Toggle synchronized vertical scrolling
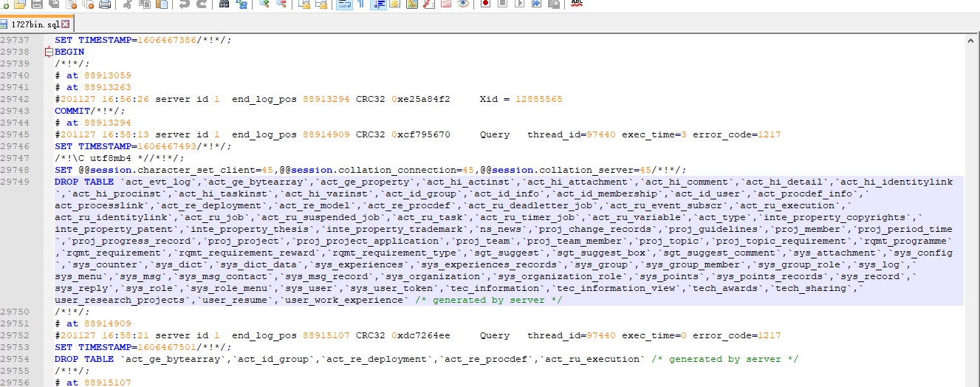Image resolution: width=980 pixels, height=387 pixels. 304,4
